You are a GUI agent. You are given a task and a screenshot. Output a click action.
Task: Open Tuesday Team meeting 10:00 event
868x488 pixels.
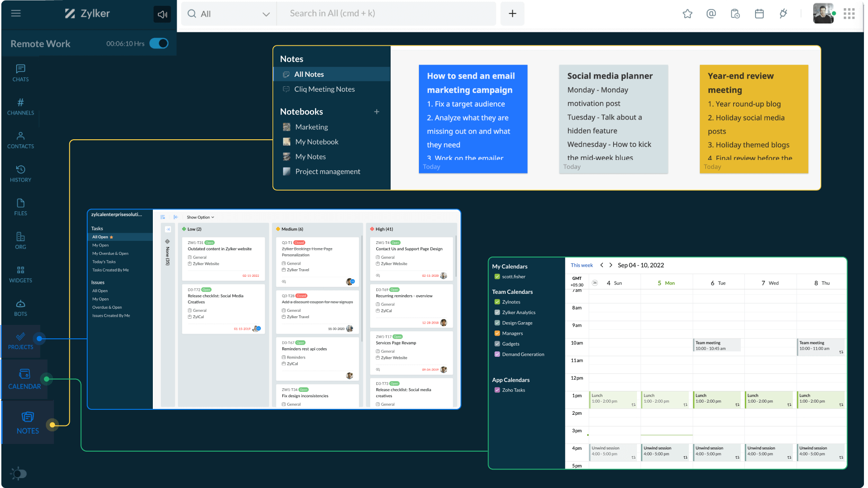pyautogui.click(x=717, y=345)
